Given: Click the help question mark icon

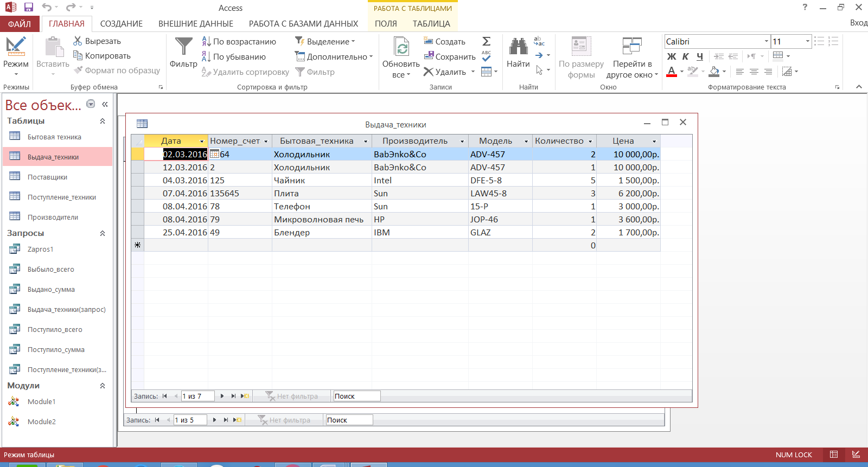Looking at the screenshot, I should [x=805, y=7].
